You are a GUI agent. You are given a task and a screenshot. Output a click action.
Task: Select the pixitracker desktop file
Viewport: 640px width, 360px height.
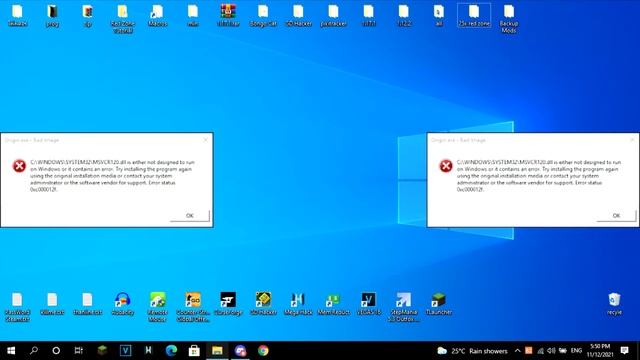[x=333, y=16]
